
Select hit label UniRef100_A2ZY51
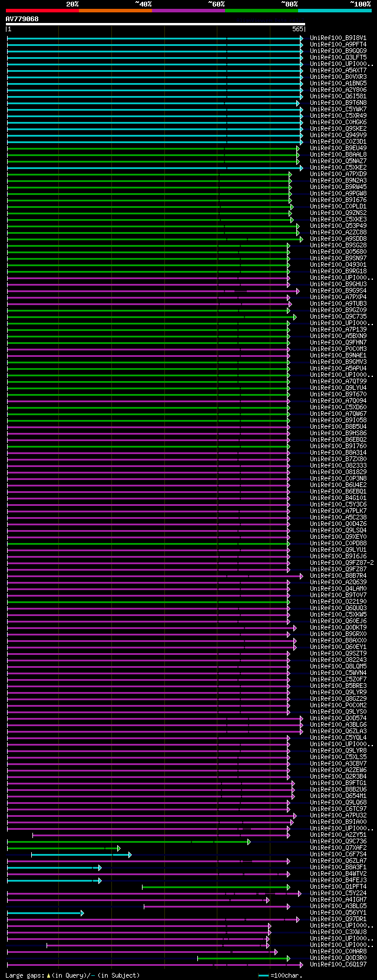click(338, 835)
